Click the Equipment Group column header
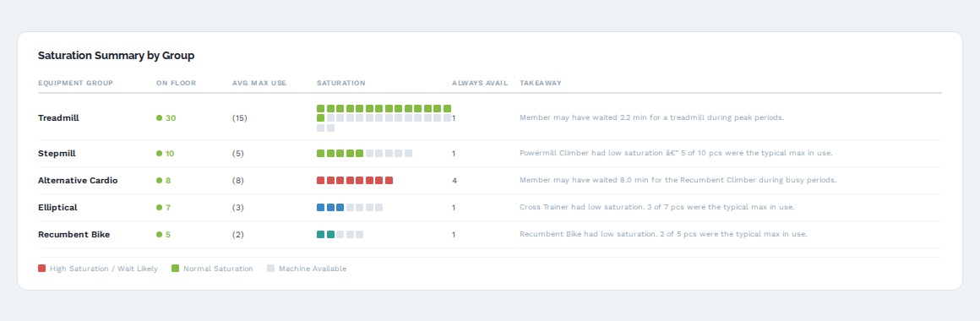 tap(76, 83)
